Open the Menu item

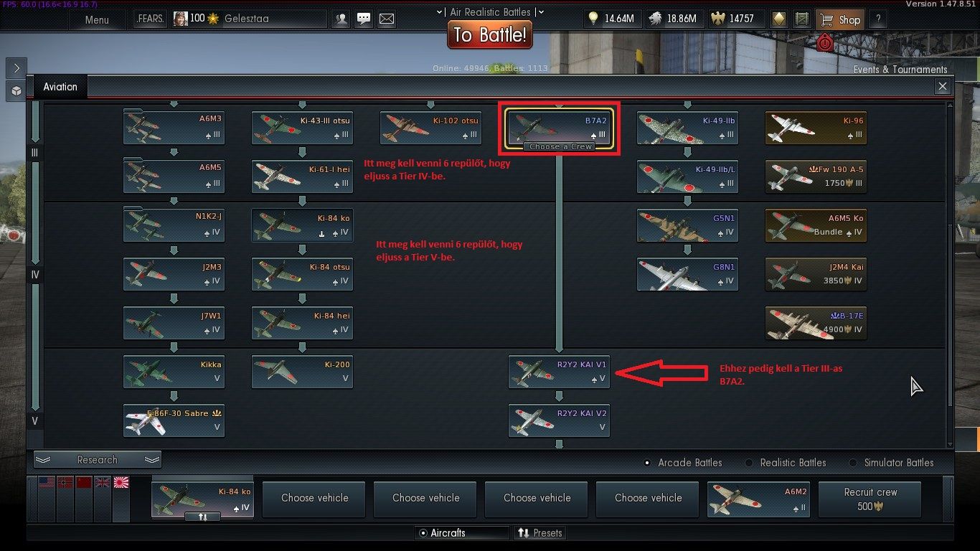point(97,19)
